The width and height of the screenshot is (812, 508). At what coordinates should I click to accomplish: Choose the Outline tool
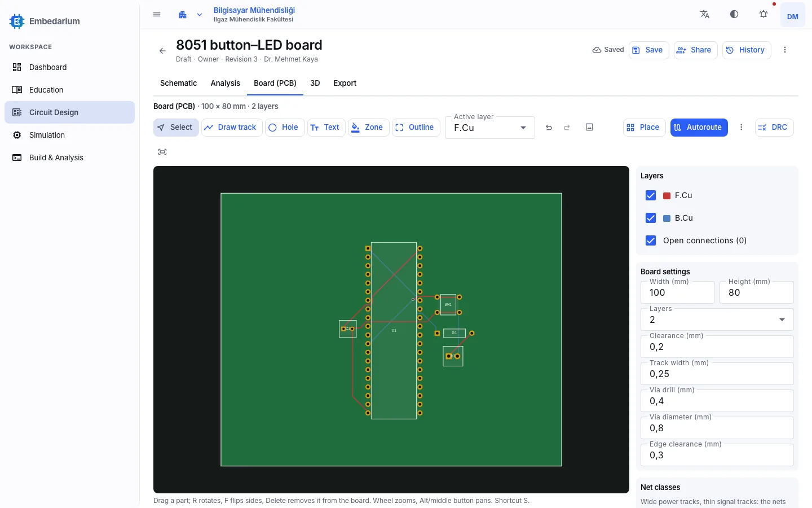(x=416, y=128)
